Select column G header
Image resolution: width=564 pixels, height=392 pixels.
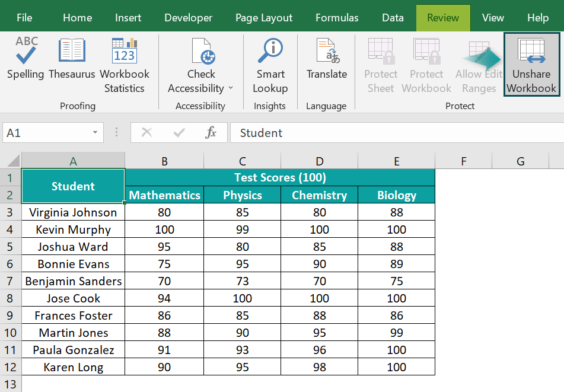520,161
